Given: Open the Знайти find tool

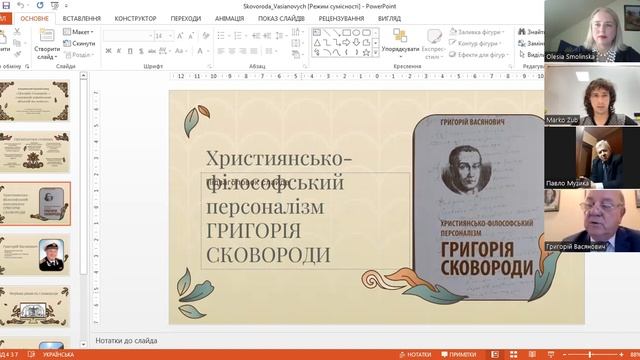Looking at the screenshot, I should [531, 31].
